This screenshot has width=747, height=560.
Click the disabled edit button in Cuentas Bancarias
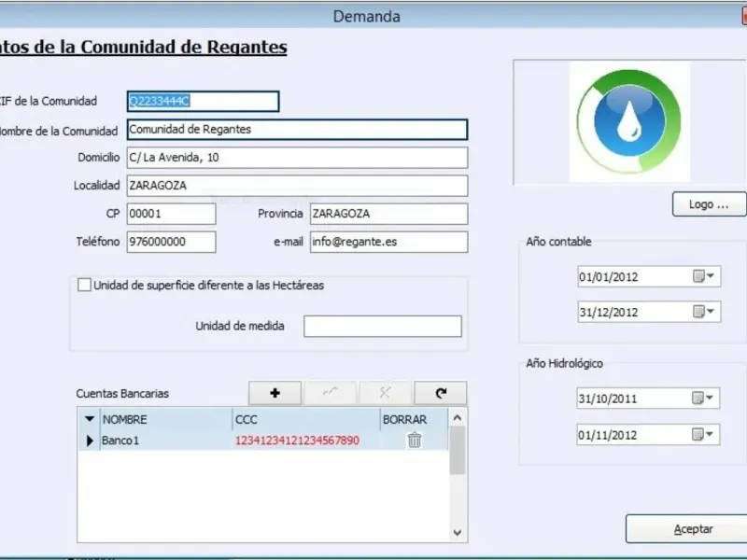coord(331,393)
